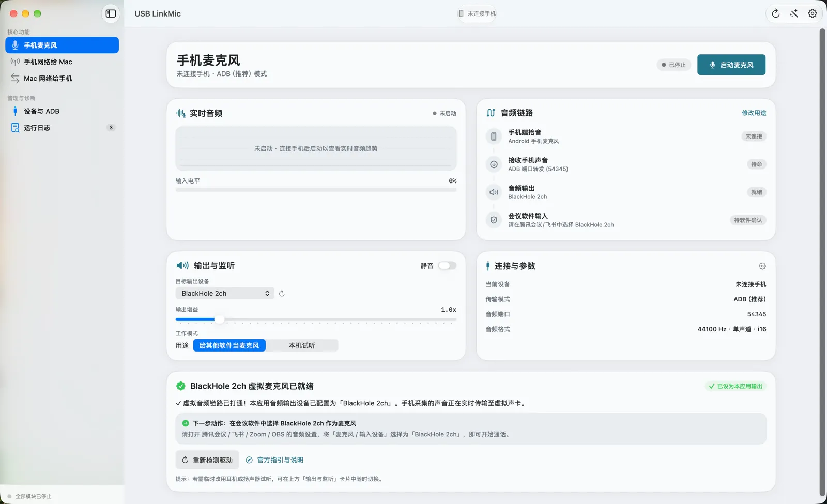Refresh the output device list icon
The image size is (827, 504).
(282, 294)
